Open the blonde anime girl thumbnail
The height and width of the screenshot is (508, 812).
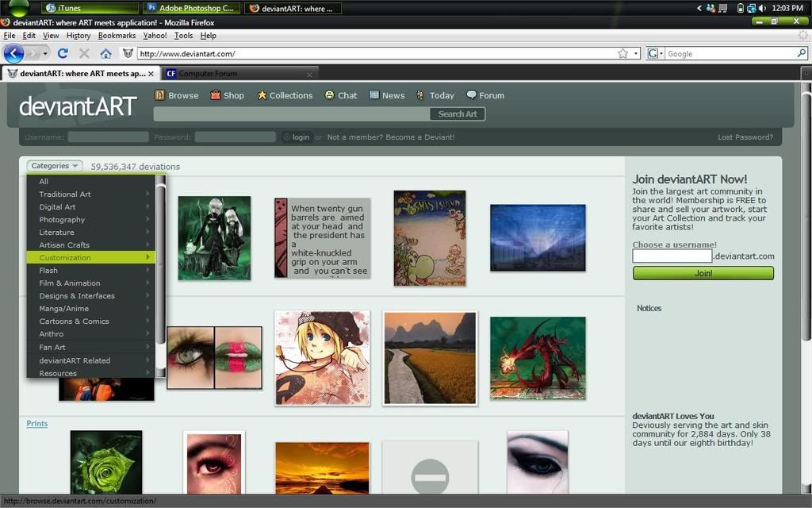point(322,358)
